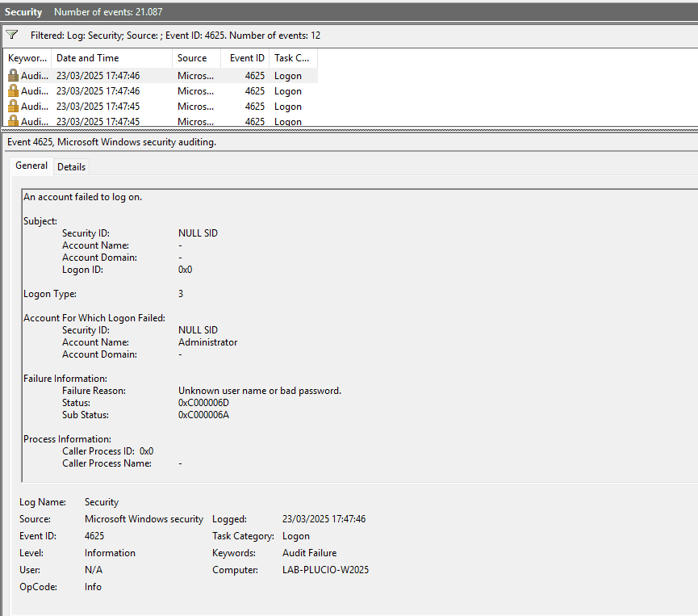The height and width of the screenshot is (616, 698).
Task: Click the sub status value 0xC000006A
Action: tap(203, 415)
